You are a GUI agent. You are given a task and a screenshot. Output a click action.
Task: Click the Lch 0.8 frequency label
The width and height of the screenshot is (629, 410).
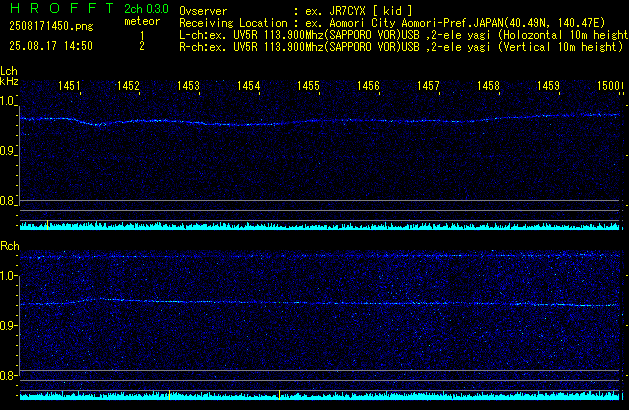[7, 201]
